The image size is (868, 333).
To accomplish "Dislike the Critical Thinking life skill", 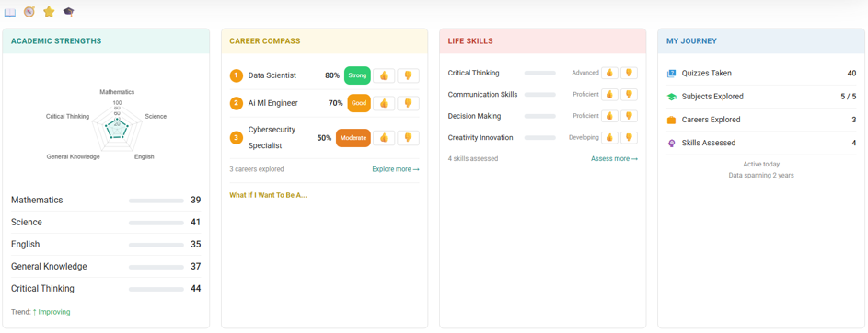I will [629, 73].
